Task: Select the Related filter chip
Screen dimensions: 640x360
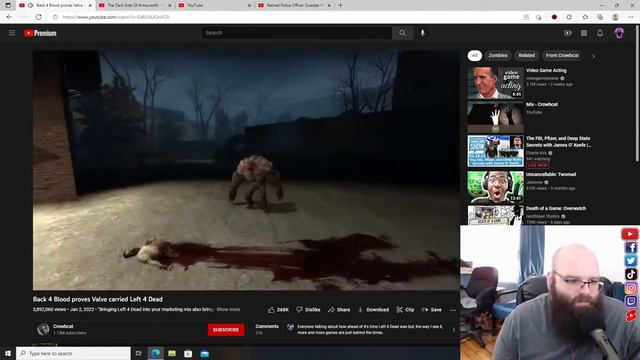Action: pyautogui.click(x=527, y=56)
